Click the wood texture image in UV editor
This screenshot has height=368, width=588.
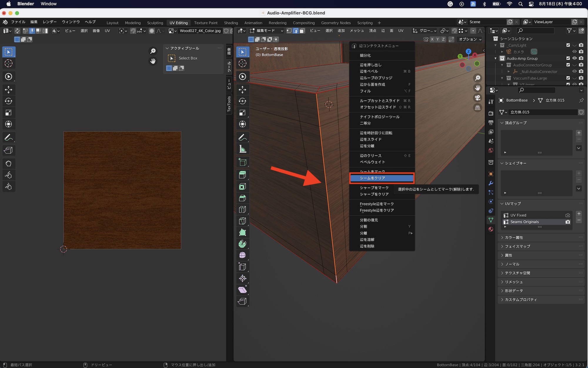coord(122,190)
